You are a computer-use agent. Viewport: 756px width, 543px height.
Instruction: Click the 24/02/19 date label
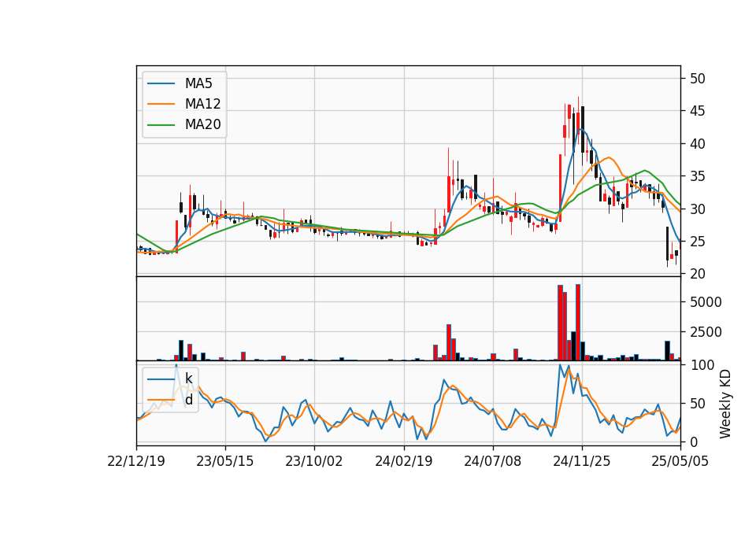pos(403,461)
